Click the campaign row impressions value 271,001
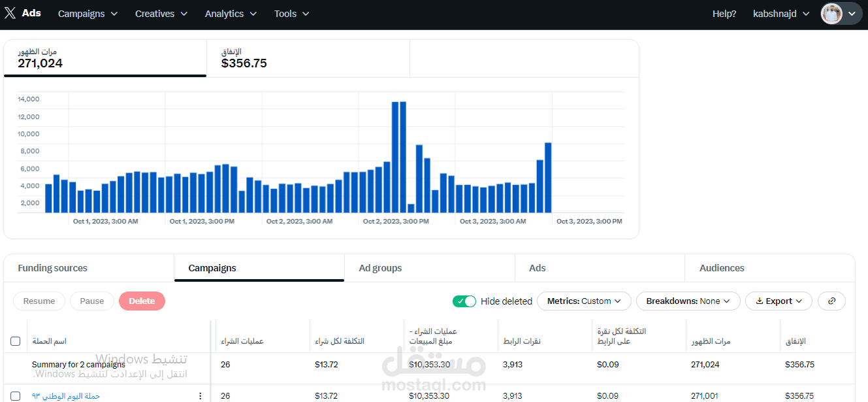The height and width of the screenshot is (402, 868). pos(705,395)
